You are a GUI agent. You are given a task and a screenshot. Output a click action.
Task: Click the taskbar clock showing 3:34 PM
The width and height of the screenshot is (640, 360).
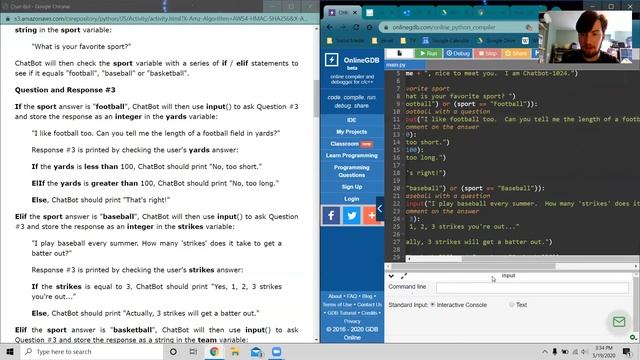(x=604, y=352)
